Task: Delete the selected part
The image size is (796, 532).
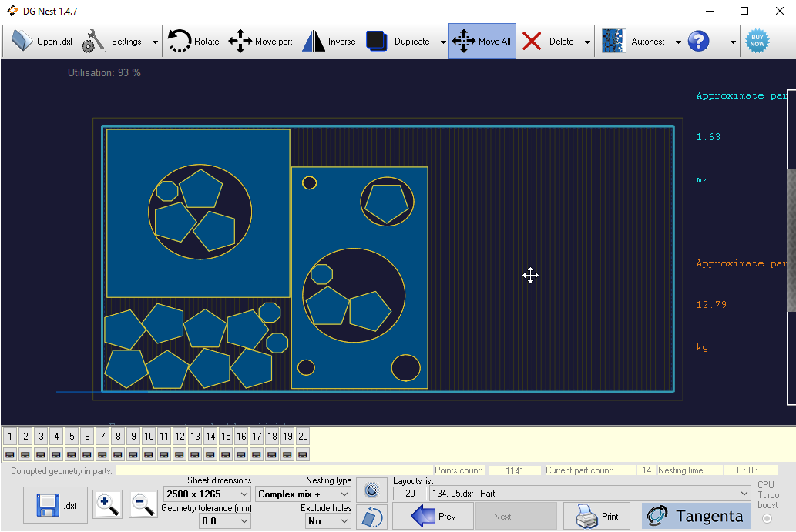Action: tap(551, 41)
